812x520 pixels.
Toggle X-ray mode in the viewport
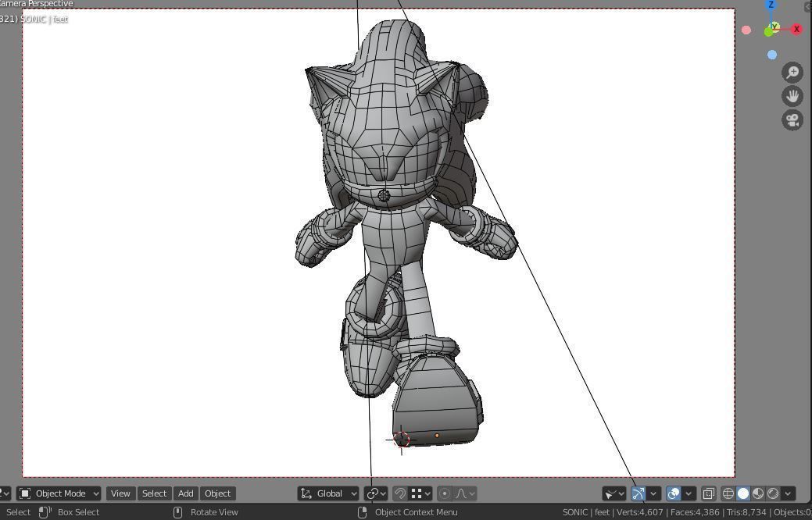pyautogui.click(x=708, y=493)
